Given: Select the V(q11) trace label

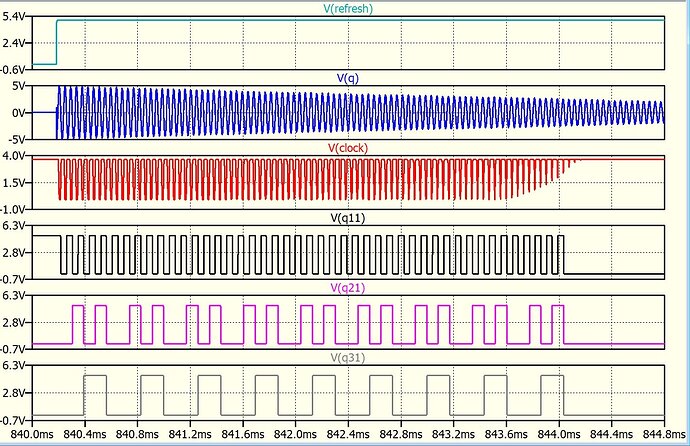Looking at the screenshot, I should pos(346,218).
